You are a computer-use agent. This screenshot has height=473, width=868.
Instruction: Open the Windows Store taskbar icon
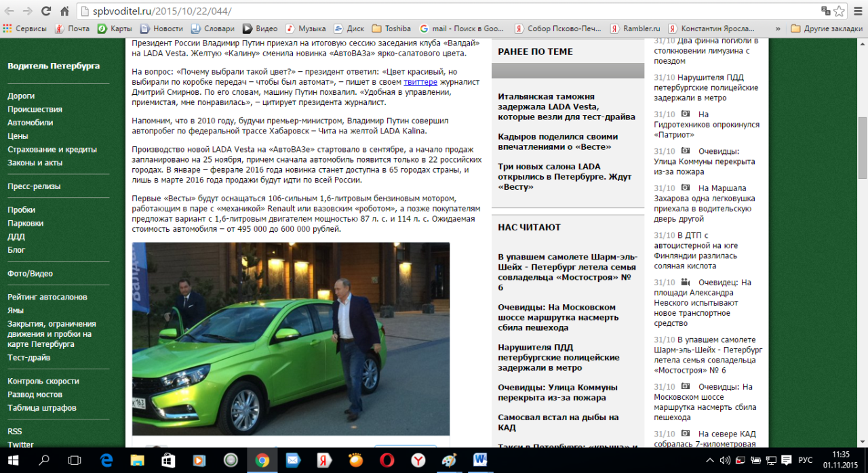click(169, 460)
